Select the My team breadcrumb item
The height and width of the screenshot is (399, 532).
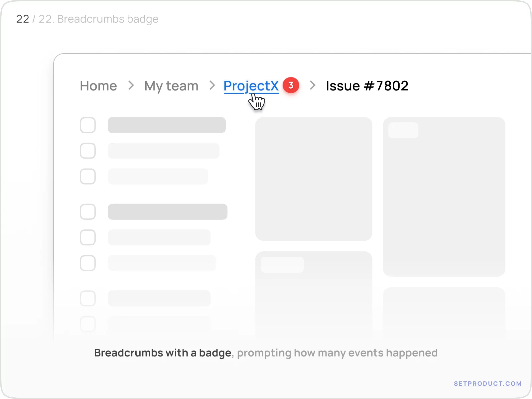click(x=171, y=85)
